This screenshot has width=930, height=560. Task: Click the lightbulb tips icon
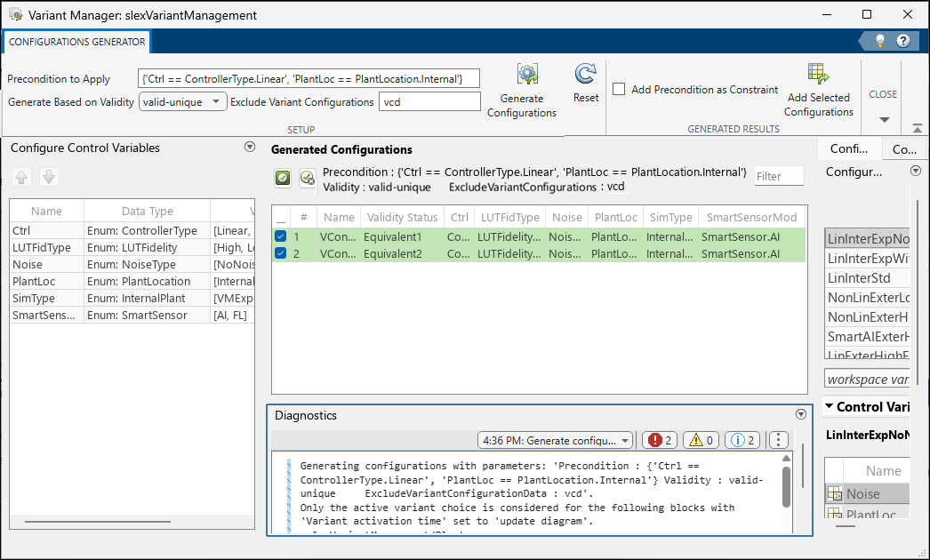pyautogui.click(x=880, y=41)
